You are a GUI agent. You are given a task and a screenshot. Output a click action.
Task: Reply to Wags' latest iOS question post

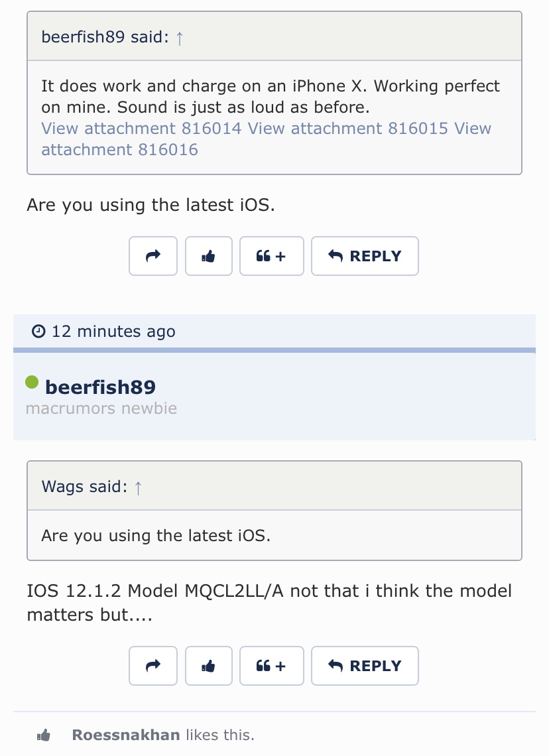coord(365,256)
